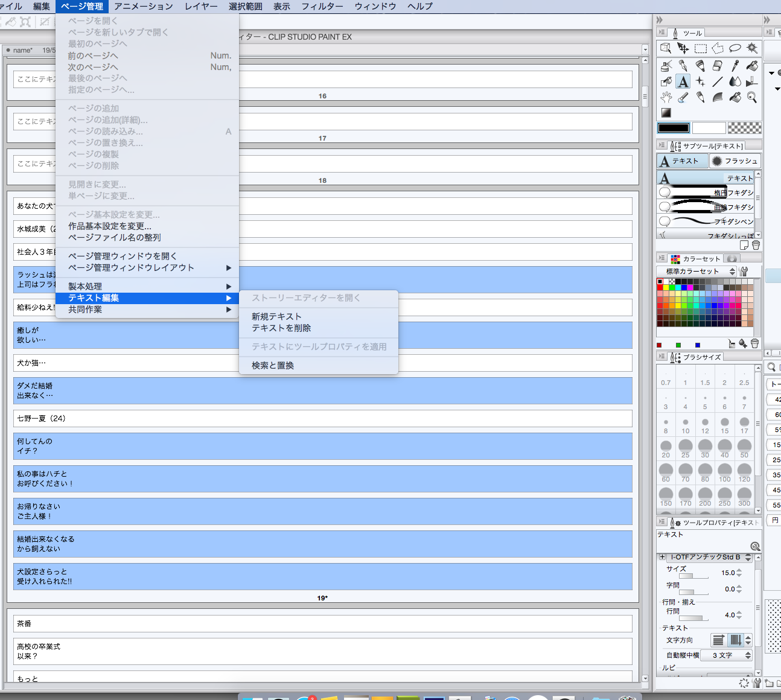Delete sub tool with trash icon

pyautogui.click(x=756, y=246)
